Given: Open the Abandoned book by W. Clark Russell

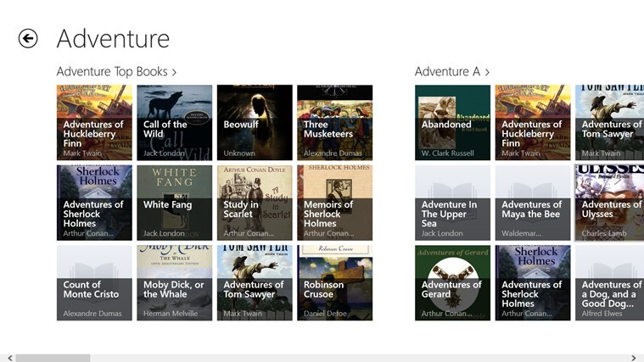Looking at the screenshot, I should [452, 122].
